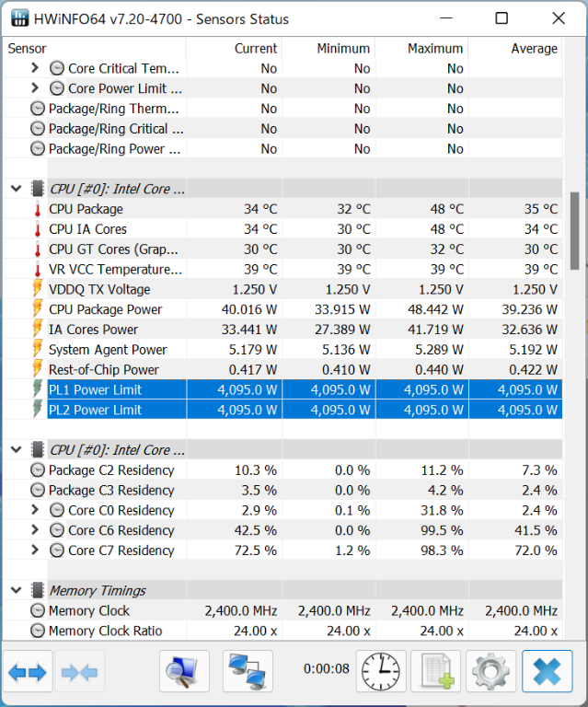Open sensor settings gear
The width and height of the screenshot is (588, 707).
490,672
